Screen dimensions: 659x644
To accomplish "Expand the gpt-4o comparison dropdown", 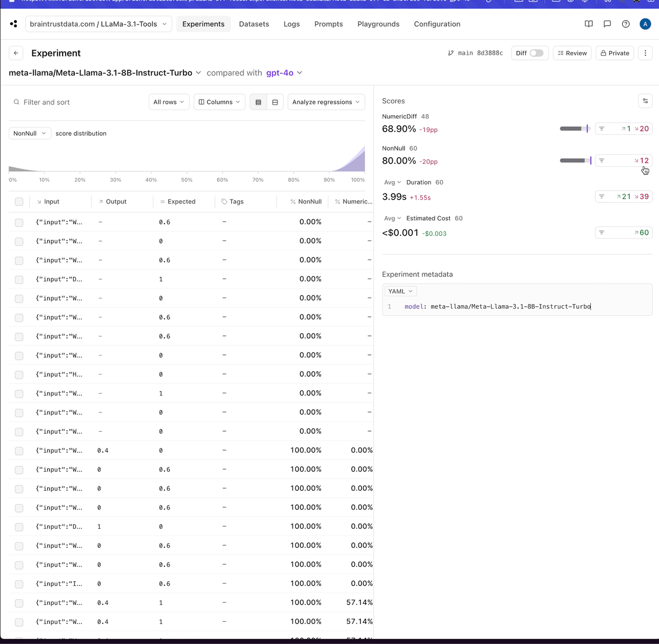I will (284, 73).
